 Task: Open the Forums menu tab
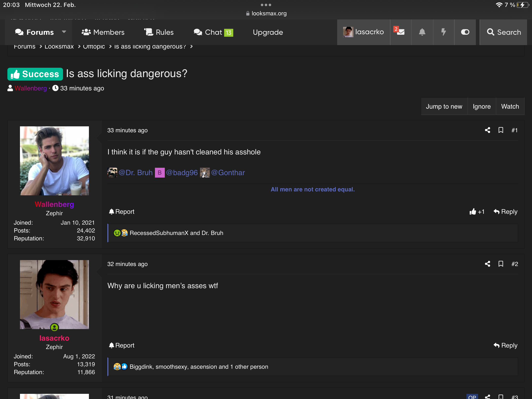(34, 32)
